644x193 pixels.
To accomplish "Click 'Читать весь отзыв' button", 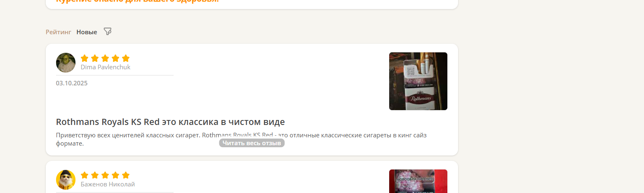I will coord(251,143).
